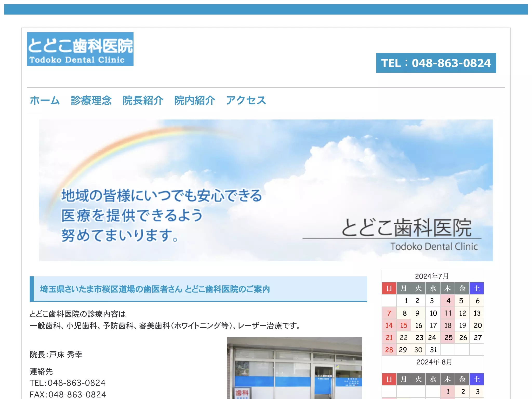Select July 27 in calendar
The height and width of the screenshot is (399, 532).
pyautogui.click(x=477, y=337)
